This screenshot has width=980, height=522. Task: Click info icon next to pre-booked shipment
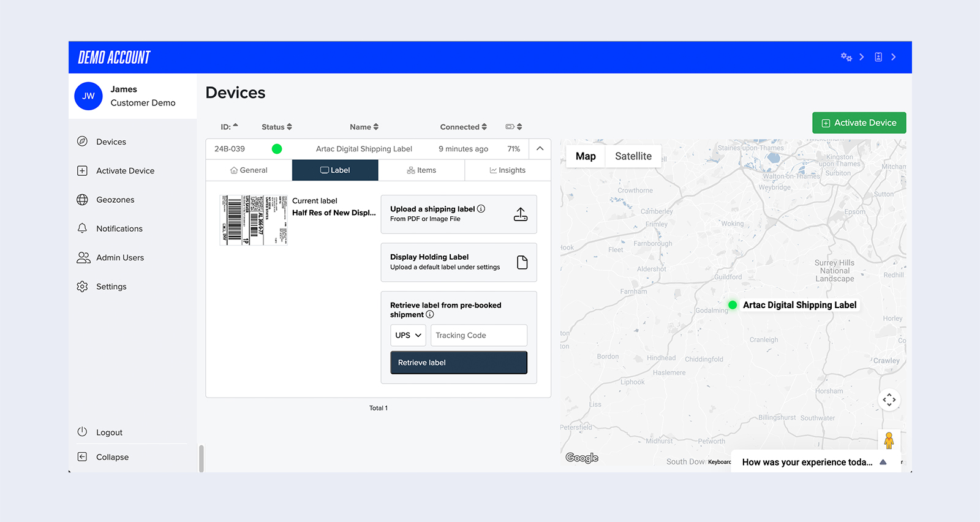point(430,314)
